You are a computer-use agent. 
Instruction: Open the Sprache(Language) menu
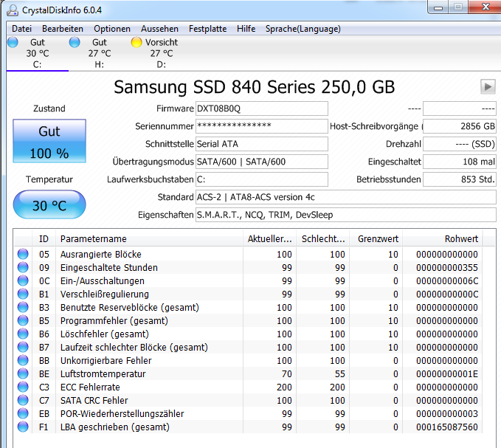(x=303, y=29)
